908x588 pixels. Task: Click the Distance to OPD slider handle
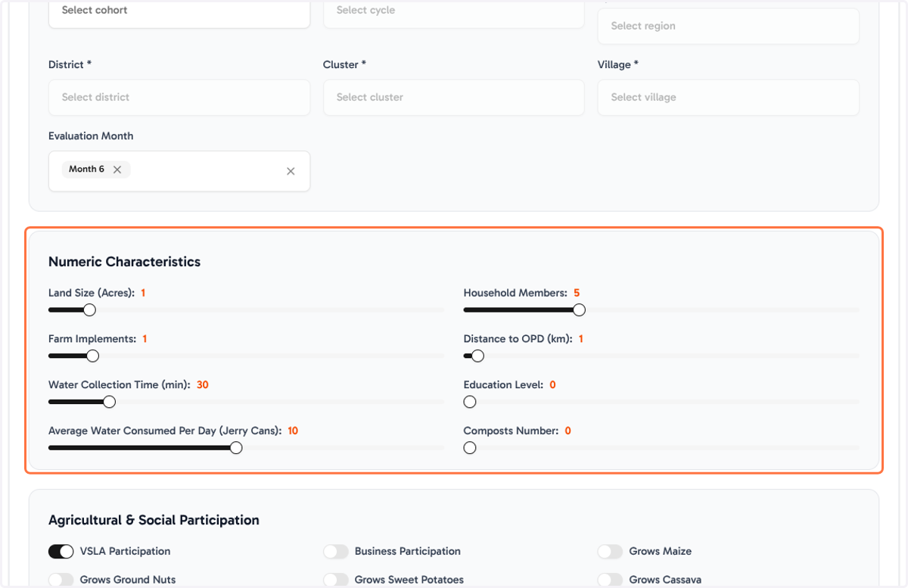coord(477,356)
